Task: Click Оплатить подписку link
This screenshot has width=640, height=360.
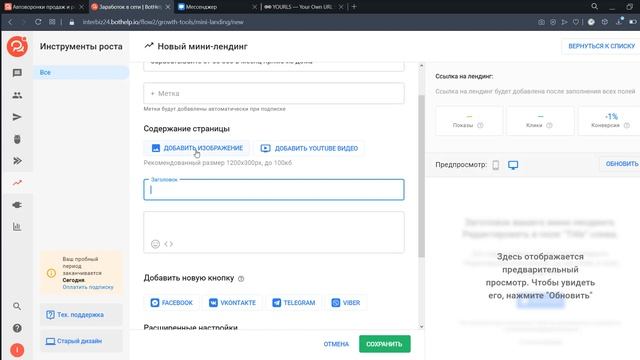Action: pos(88,287)
